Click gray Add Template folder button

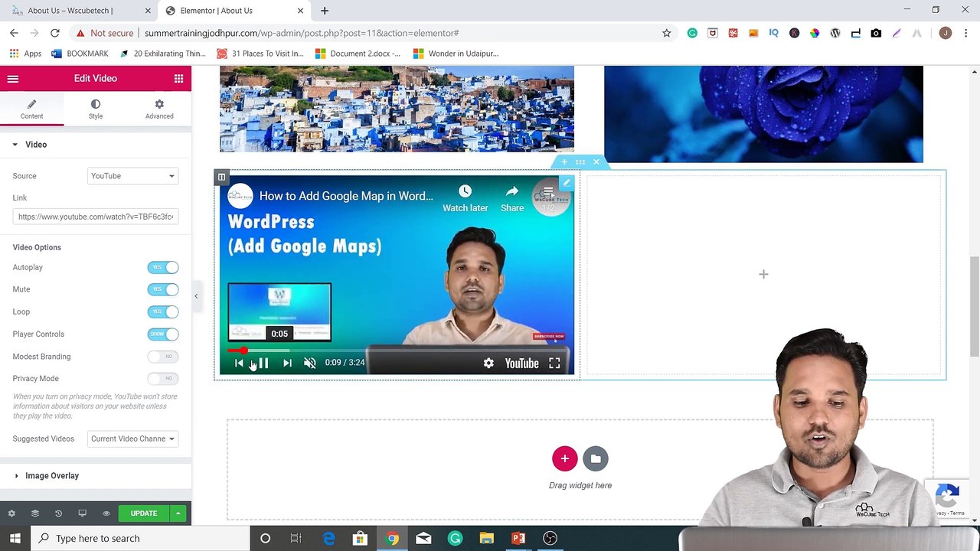(x=596, y=458)
